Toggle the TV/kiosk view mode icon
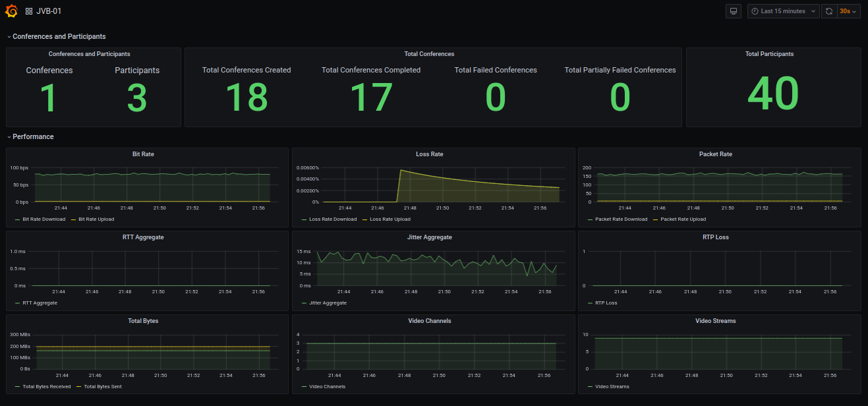The height and width of the screenshot is (406, 868). click(x=733, y=11)
